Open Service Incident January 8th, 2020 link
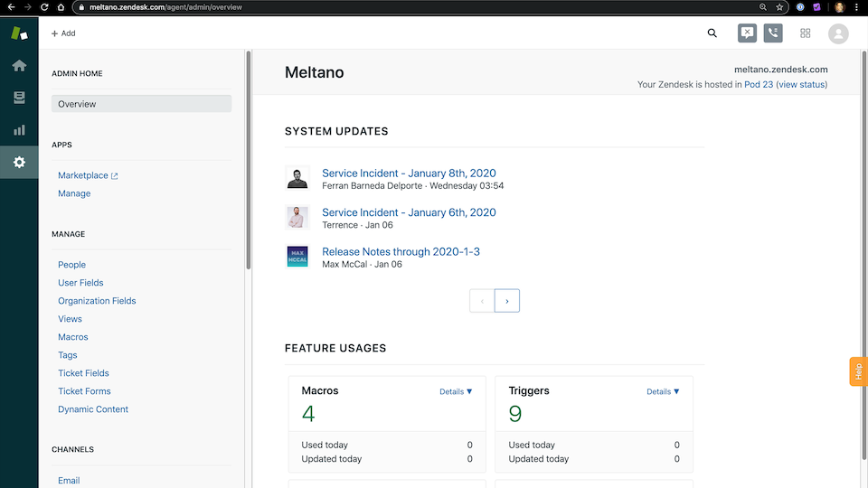 pos(409,174)
